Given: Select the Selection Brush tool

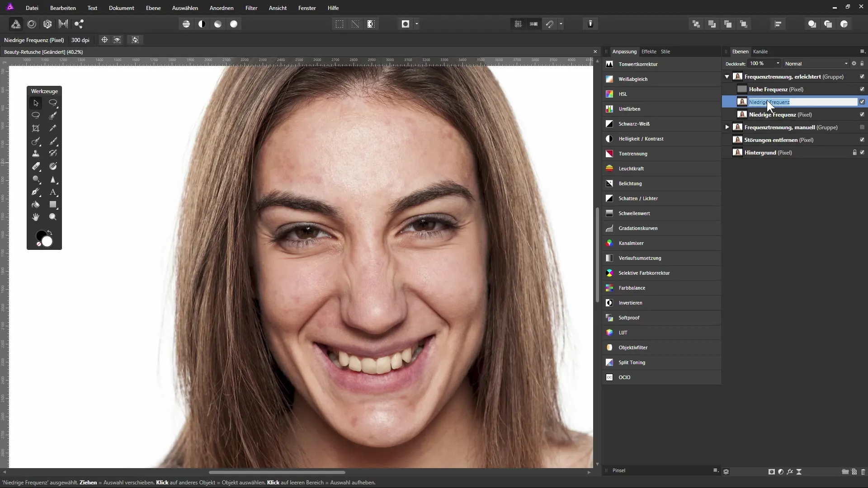Looking at the screenshot, I should (53, 116).
